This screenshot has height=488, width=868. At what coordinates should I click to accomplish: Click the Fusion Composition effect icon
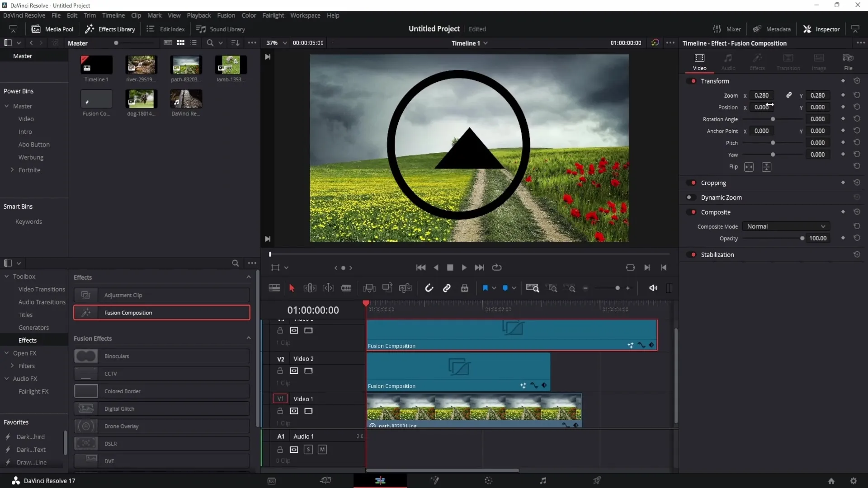[86, 312]
